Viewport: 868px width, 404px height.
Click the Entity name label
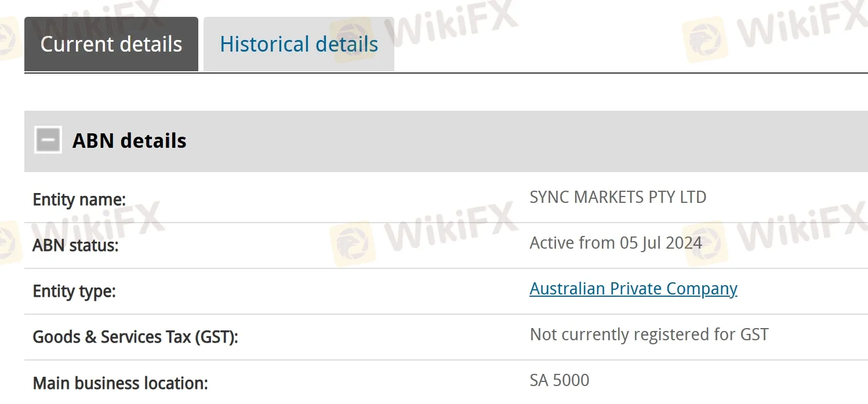point(79,200)
